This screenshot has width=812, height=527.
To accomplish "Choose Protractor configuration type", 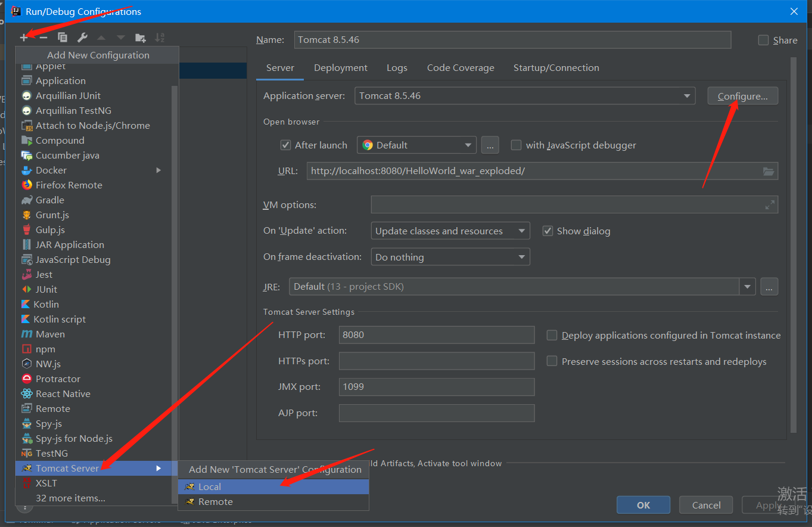I will point(94,379).
